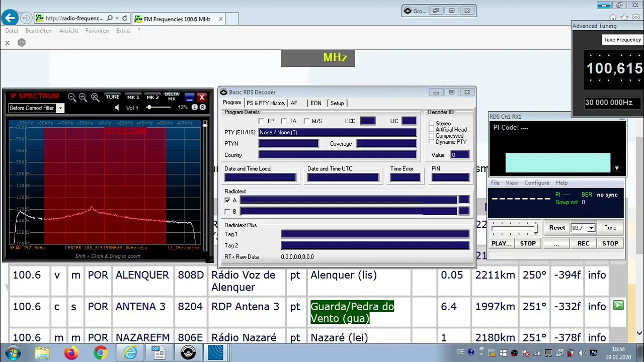Open the AF tab in RDS Decoder
The width and height of the screenshot is (644, 362).
tap(294, 103)
